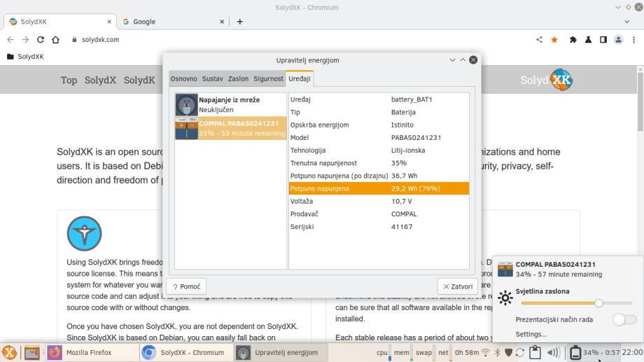Click the SolydK navigation link
Image resolution: width=644 pixels, height=362 pixels.
point(139,80)
